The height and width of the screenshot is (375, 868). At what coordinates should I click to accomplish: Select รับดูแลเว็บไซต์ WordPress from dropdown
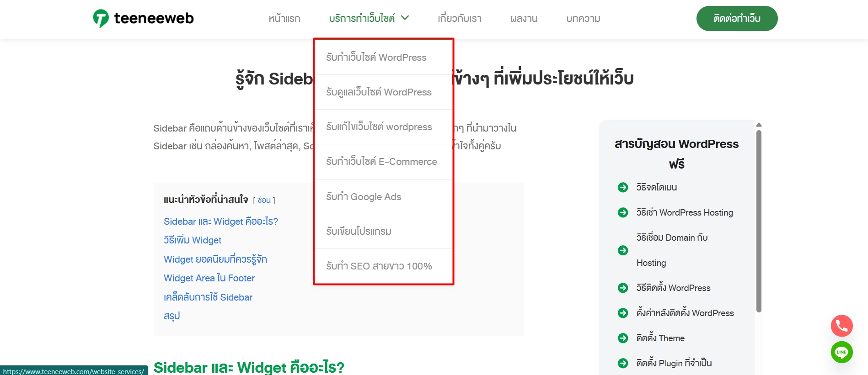384,92
